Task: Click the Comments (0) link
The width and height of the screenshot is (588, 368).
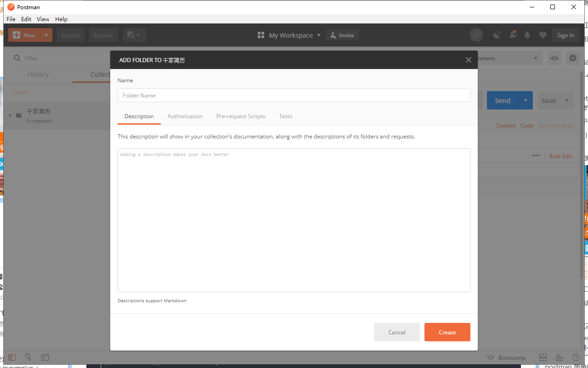Action: 556,125
